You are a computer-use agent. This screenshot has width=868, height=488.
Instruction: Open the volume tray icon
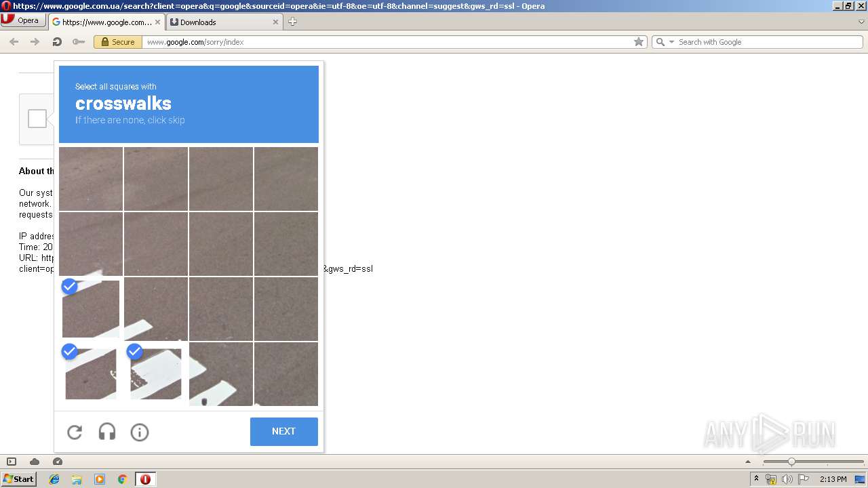787,479
